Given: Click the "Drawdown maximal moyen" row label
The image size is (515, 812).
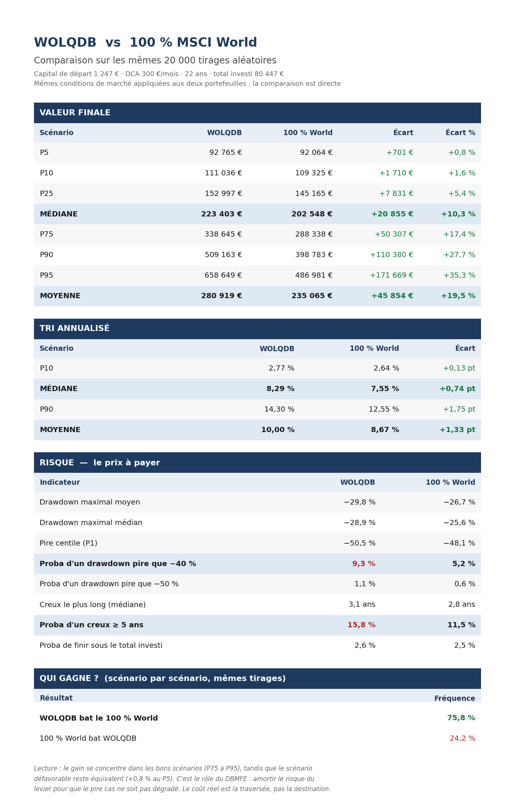Looking at the screenshot, I should click(x=90, y=502).
